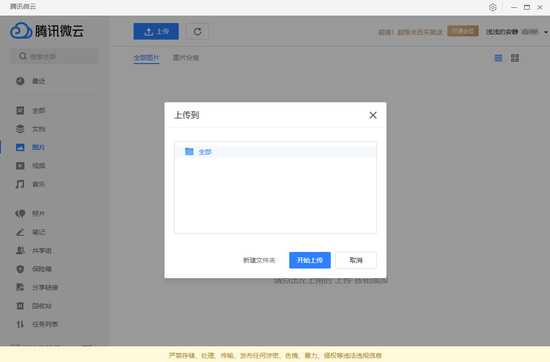Open the 保险箱 safe box
Screen dimensions: 550x362
tap(34, 269)
